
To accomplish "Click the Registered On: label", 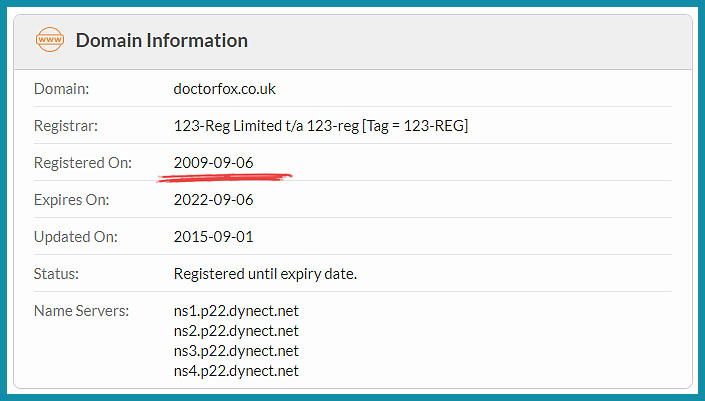I will click(x=83, y=163).
